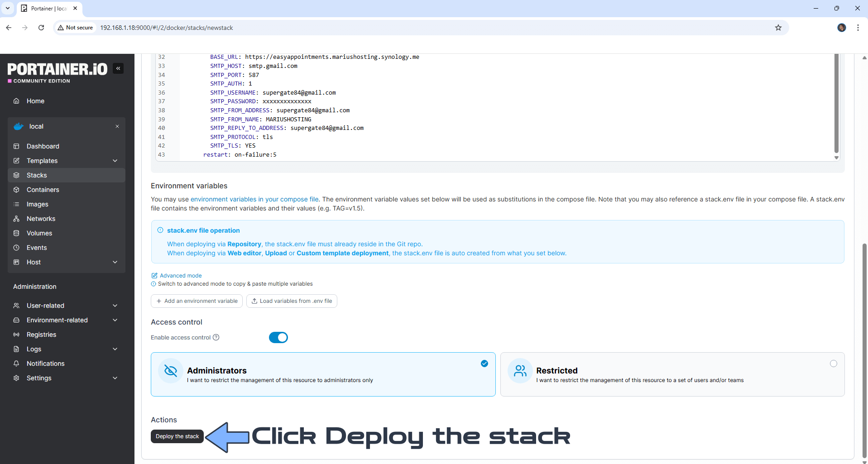
Task: Open the Chrome profile avatar icon
Action: point(841,28)
